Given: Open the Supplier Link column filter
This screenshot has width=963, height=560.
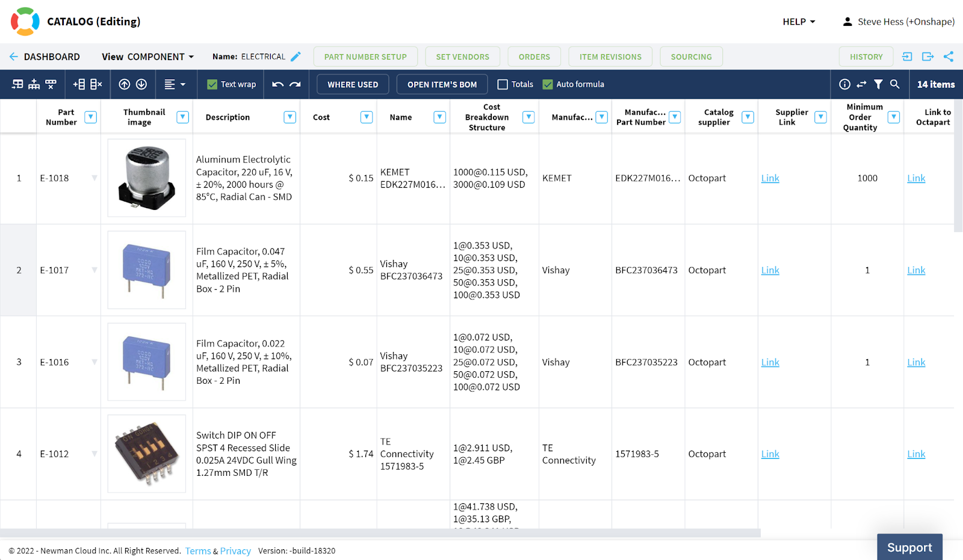Looking at the screenshot, I should (x=820, y=117).
